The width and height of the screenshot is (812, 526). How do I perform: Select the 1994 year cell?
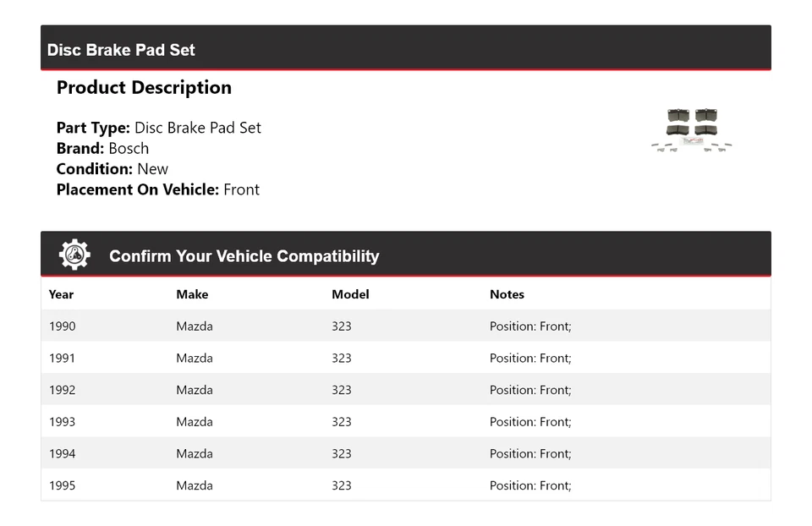click(62, 454)
